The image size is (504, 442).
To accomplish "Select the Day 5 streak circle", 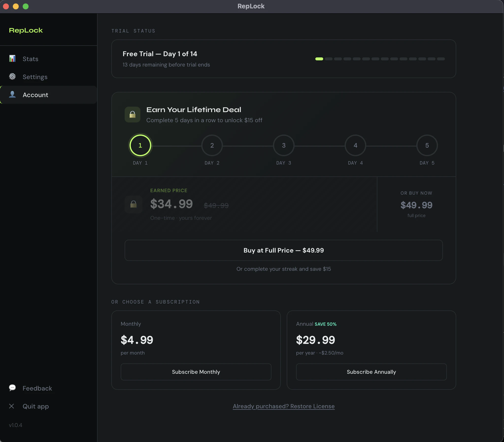I will tap(427, 145).
